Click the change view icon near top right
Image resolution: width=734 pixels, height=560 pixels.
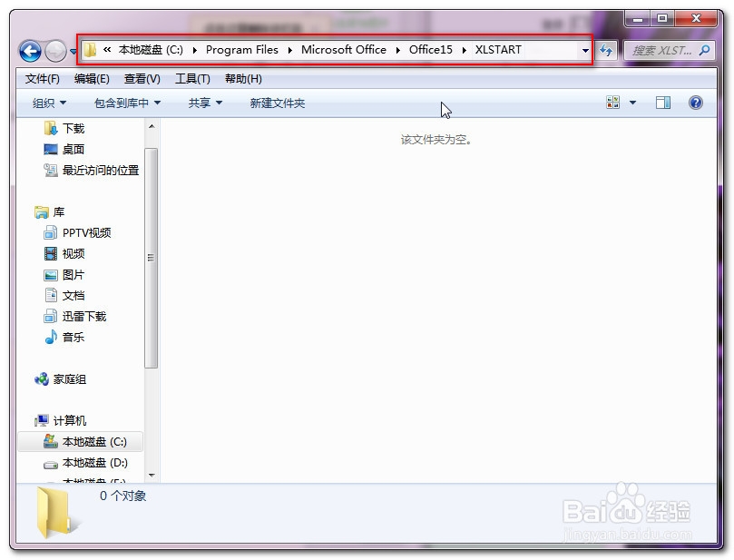click(x=613, y=102)
